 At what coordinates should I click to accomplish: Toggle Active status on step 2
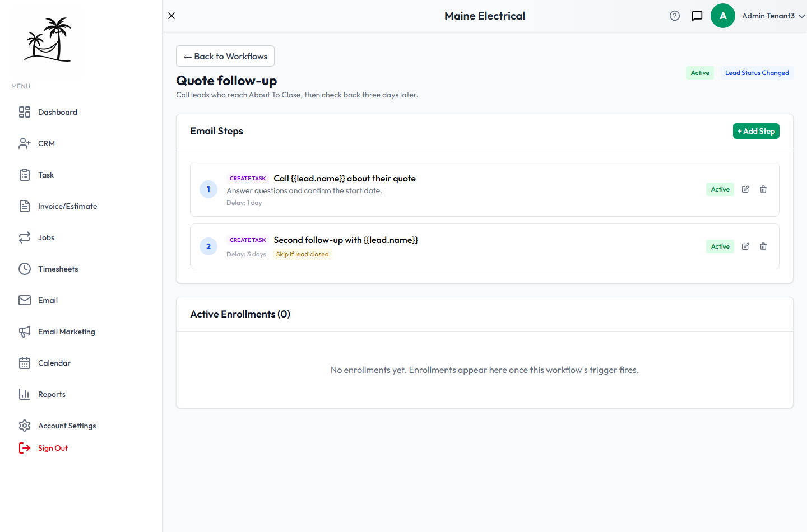point(720,246)
